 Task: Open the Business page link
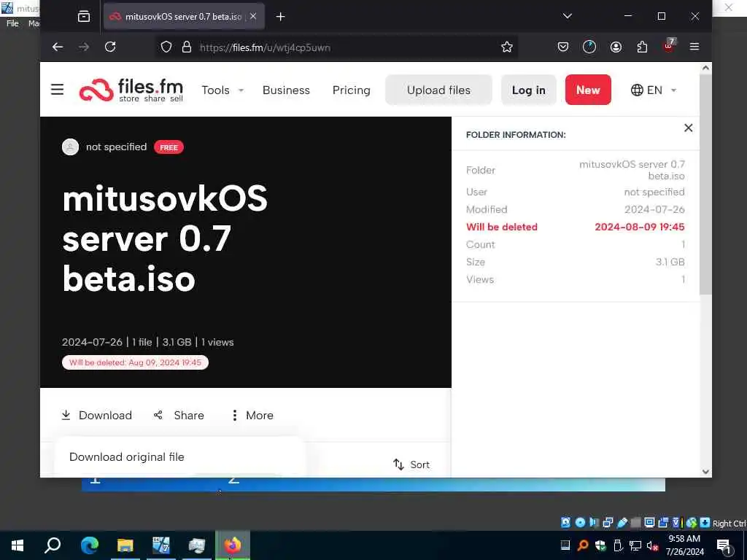[x=286, y=90]
